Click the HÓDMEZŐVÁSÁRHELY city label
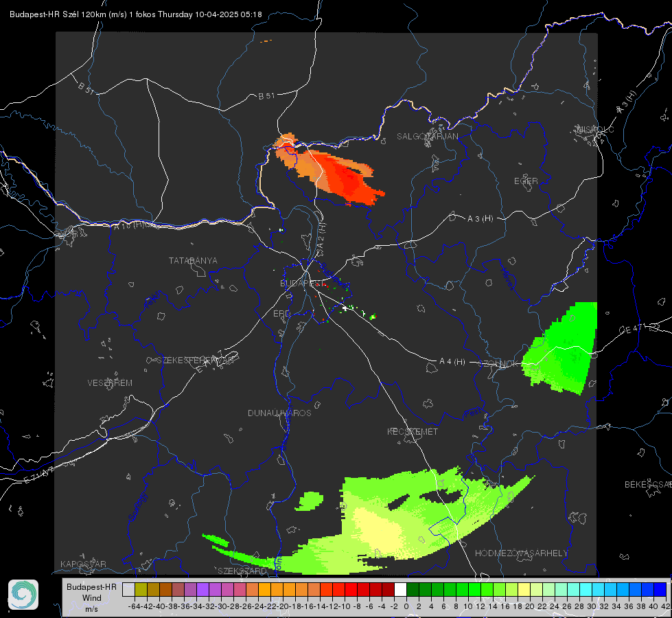The height and width of the screenshot is (618, 672). point(521,553)
